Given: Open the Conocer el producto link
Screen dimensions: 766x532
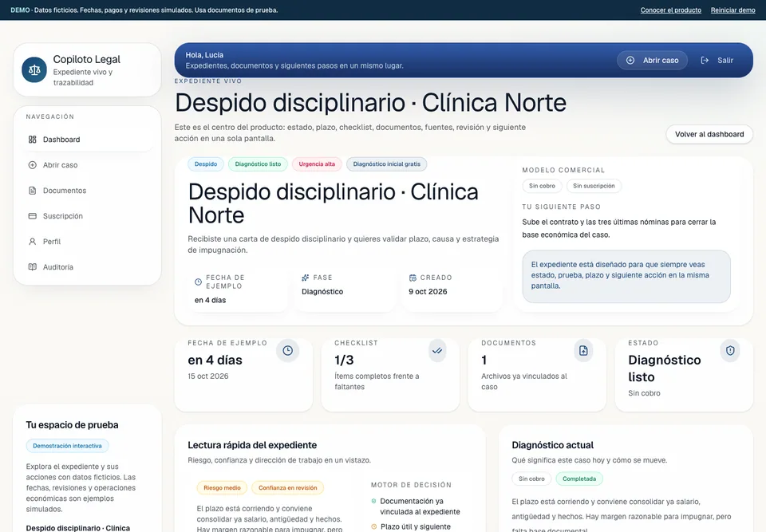Looking at the screenshot, I should click(x=671, y=10).
